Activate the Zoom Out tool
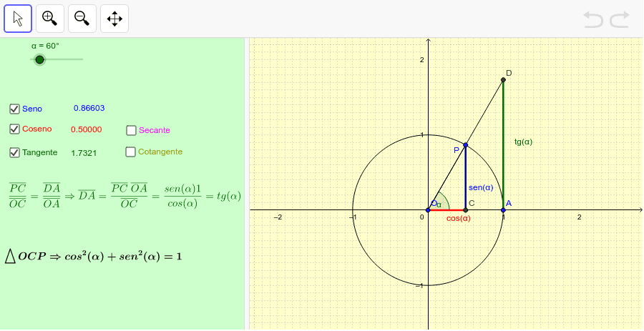The height and width of the screenshot is (331, 644). [82, 19]
